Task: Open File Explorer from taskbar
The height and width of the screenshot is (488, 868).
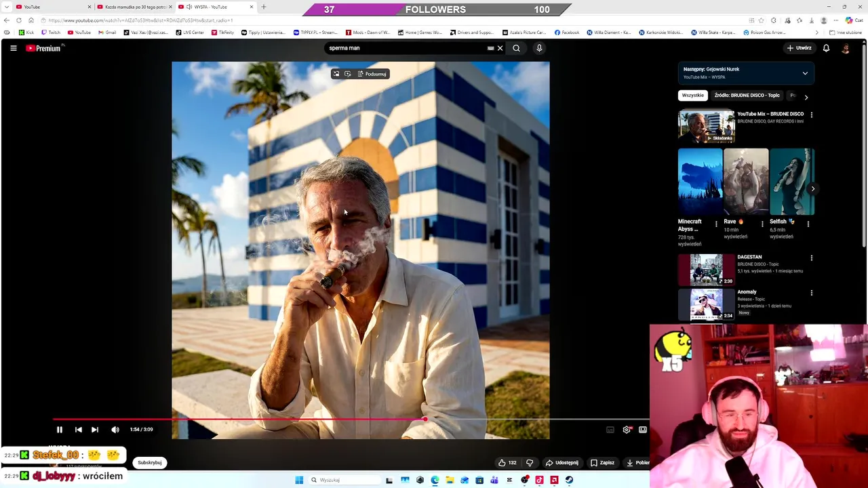Action: 450,480
